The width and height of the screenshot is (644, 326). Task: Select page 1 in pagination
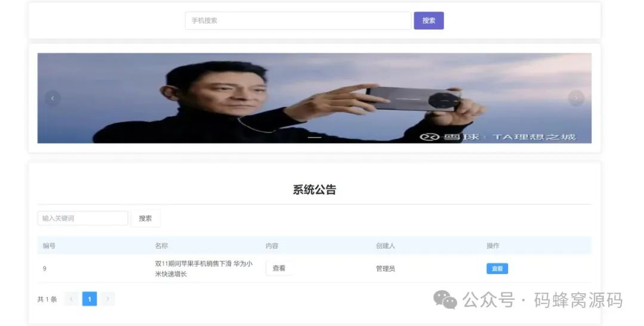(x=89, y=299)
